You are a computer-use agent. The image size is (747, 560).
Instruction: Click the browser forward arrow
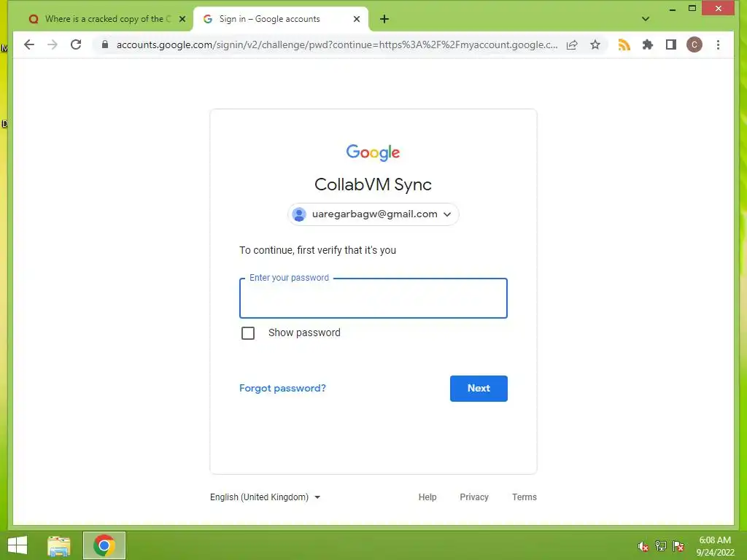coord(53,44)
